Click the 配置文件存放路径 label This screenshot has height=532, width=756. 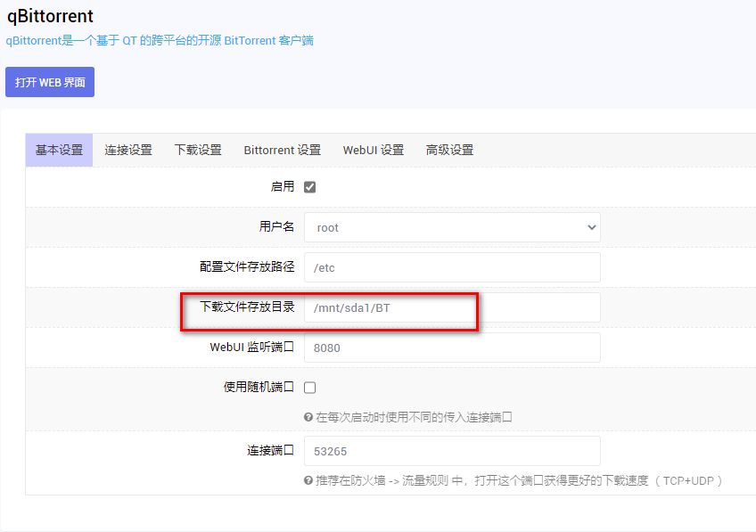pyautogui.click(x=247, y=266)
